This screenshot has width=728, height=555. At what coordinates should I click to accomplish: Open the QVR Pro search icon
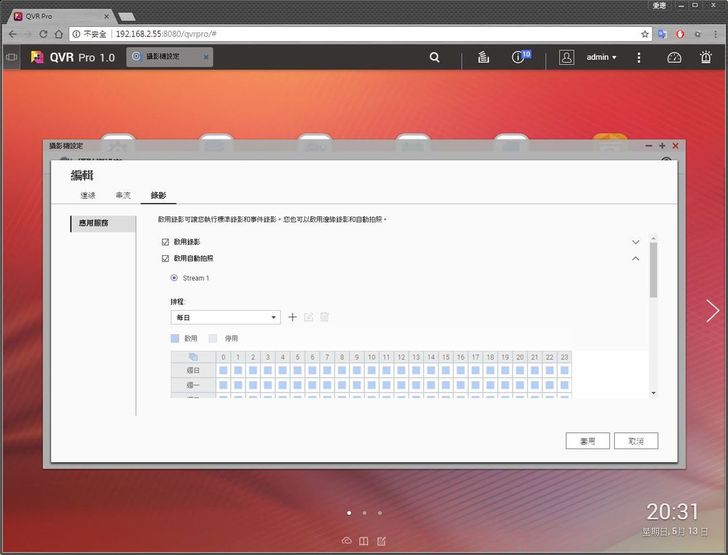coord(435,57)
